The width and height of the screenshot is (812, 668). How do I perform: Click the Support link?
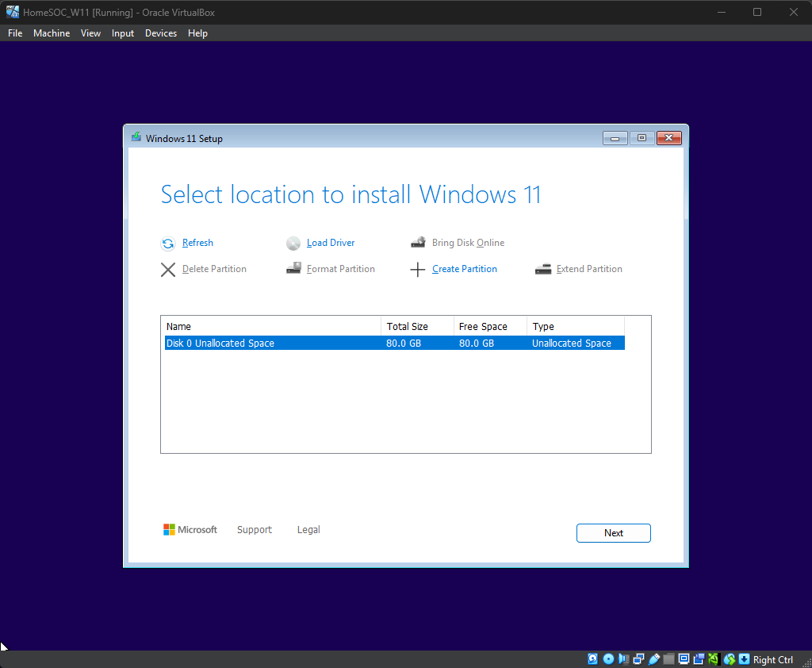tap(255, 530)
